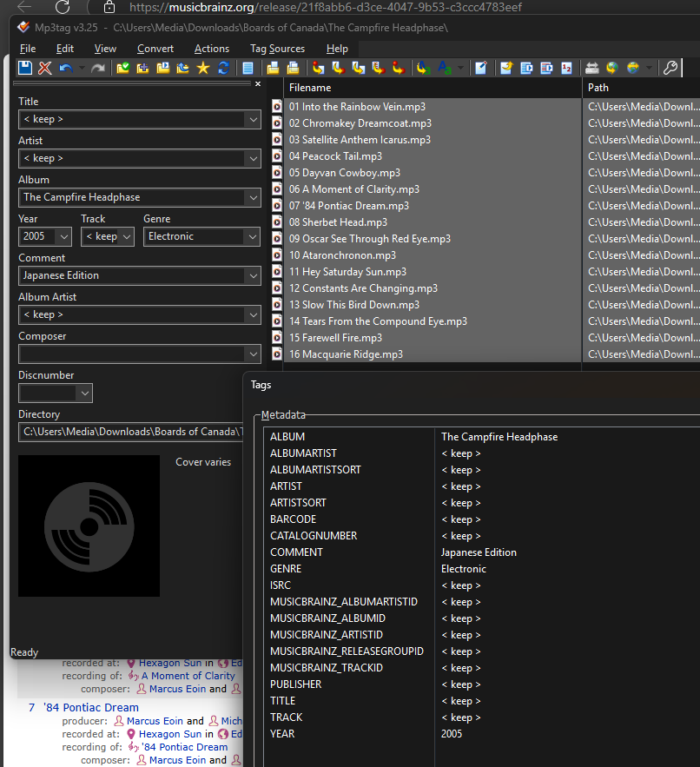Follow the '84 Pontiac Dream link
The width and height of the screenshot is (700, 767).
(91, 707)
